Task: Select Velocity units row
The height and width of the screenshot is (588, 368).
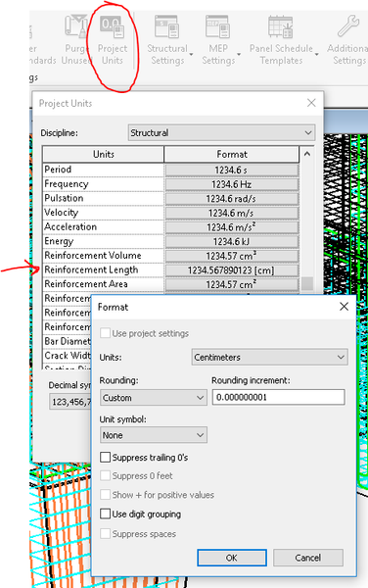Action: (104, 213)
